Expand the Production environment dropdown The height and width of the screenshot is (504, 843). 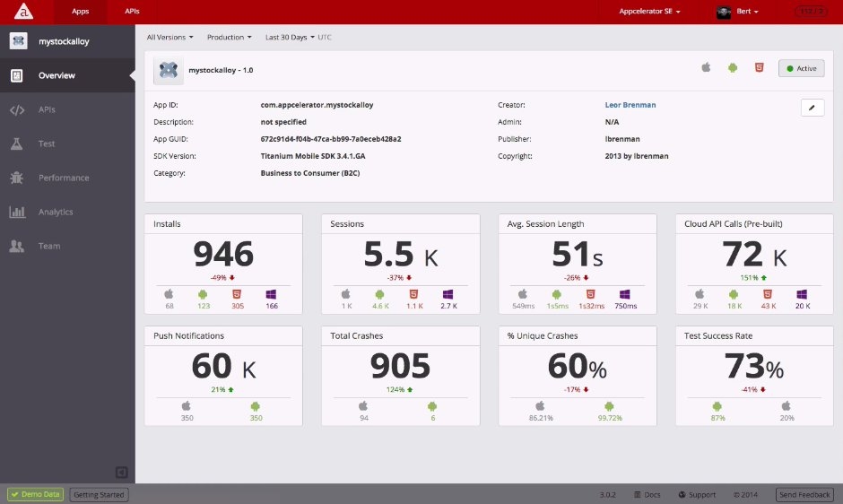point(229,37)
